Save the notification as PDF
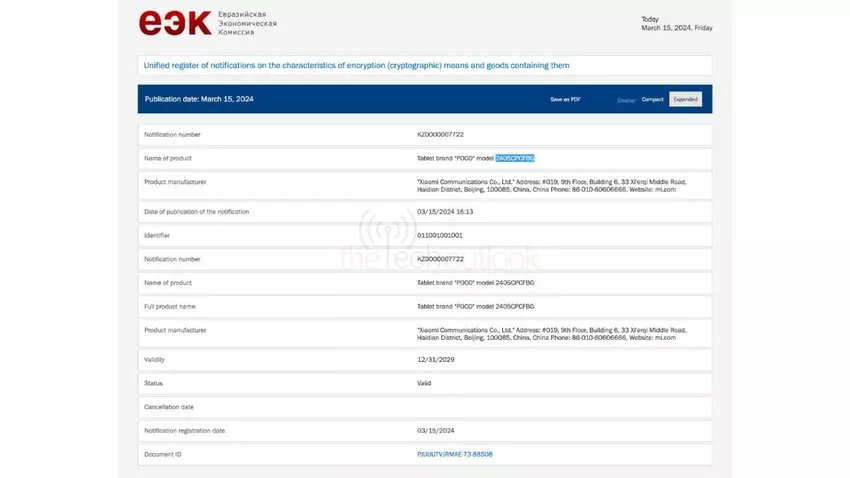The height and width of the screenshot is (478, 850). [565, 99]
